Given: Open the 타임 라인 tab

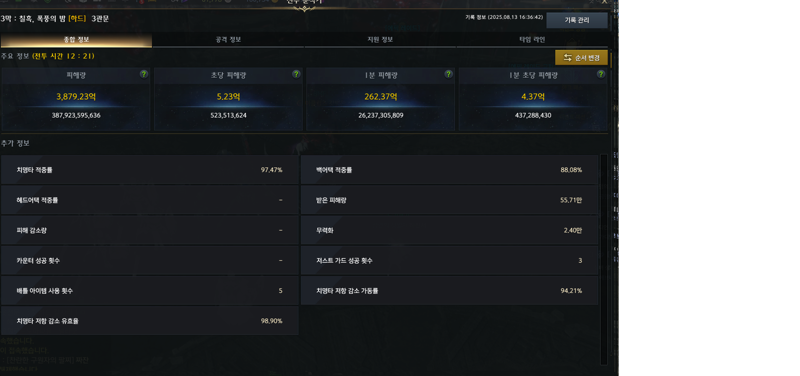Looking at the screenshot, I should tap(532, 40).
